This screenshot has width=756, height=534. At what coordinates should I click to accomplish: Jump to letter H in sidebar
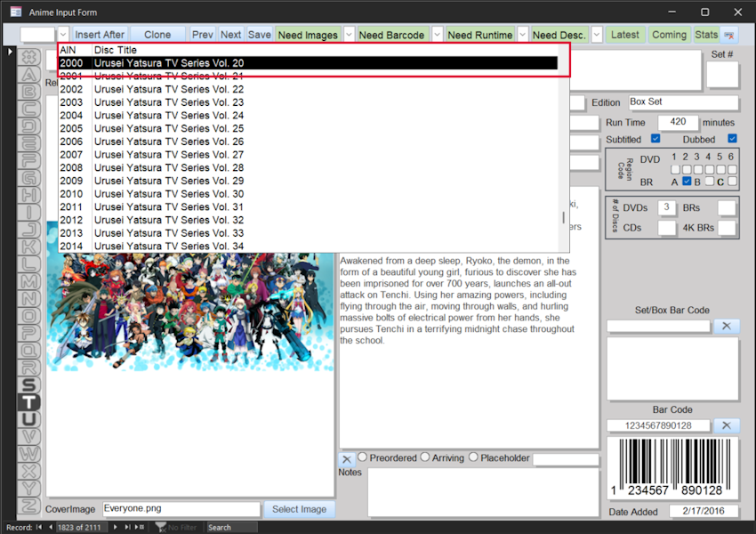click(29, 196)
